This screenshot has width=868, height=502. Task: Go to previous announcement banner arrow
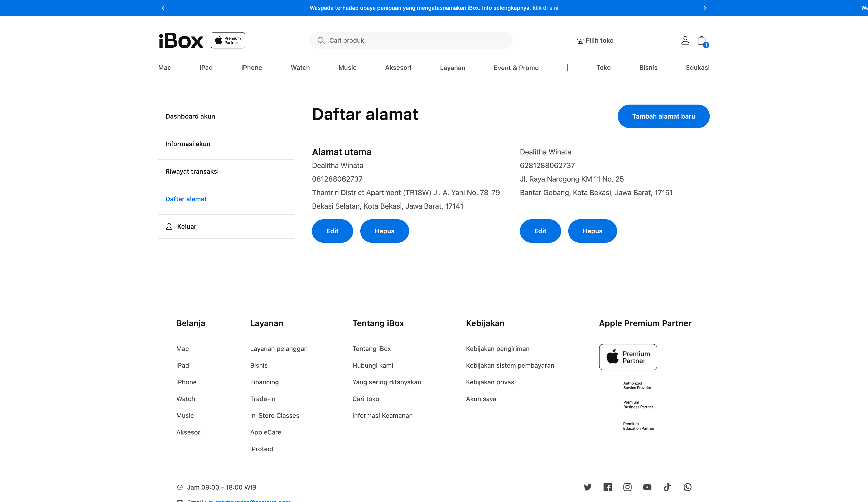[x=163, y=8]
